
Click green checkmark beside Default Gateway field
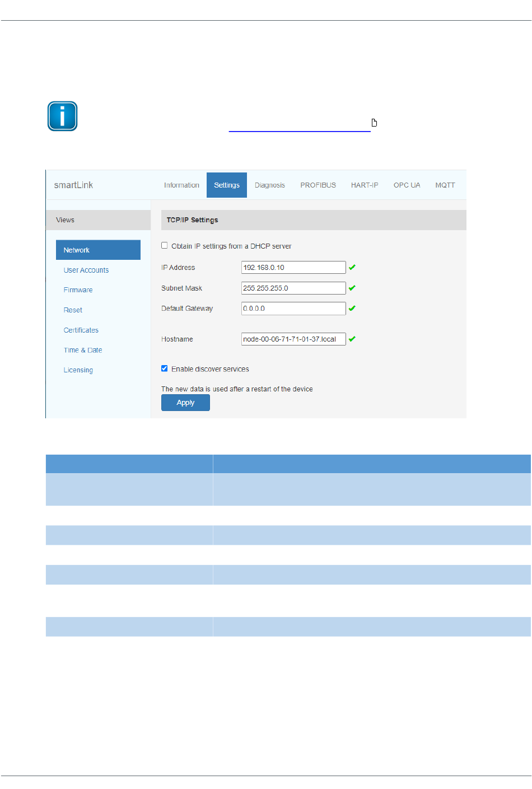[x=352, y=309]
